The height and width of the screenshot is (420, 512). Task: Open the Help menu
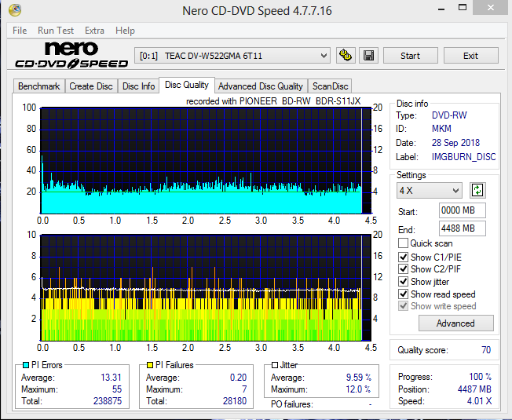125,31
